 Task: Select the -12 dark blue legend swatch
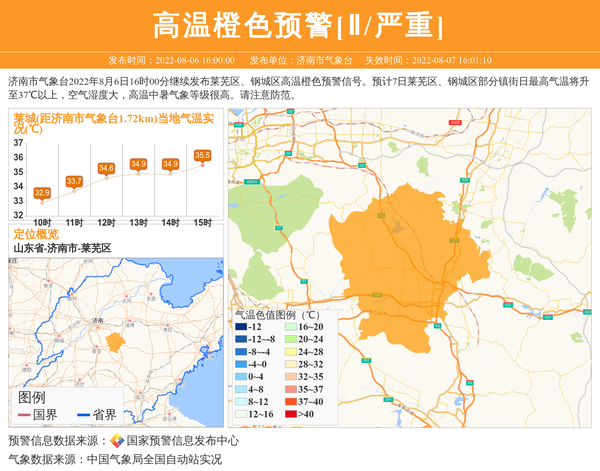tap(241, 327)
